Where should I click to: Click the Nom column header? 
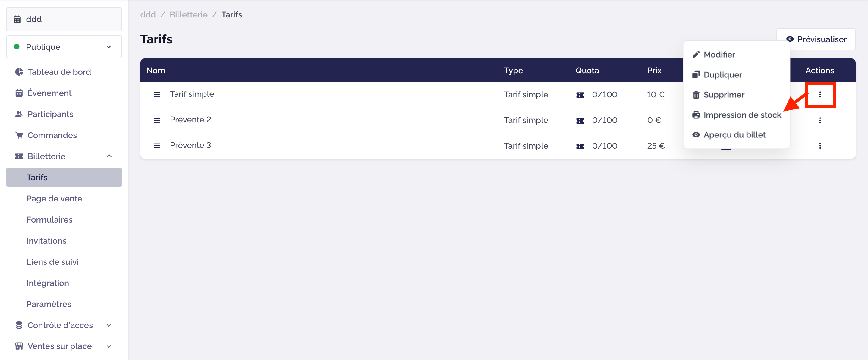156,71
